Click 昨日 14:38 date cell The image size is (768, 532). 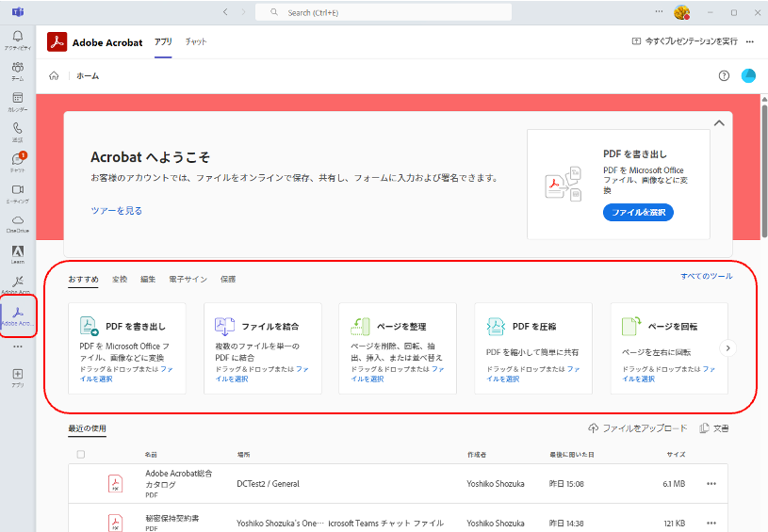click(x=566, y=524)
